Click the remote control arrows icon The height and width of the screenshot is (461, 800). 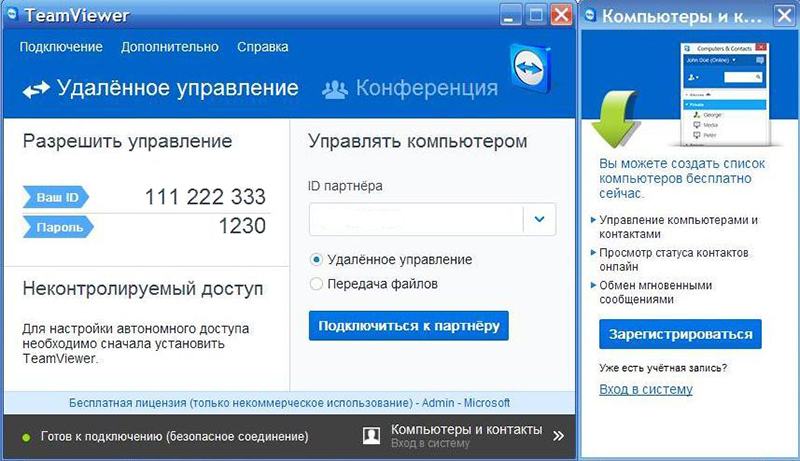point(36,90)
